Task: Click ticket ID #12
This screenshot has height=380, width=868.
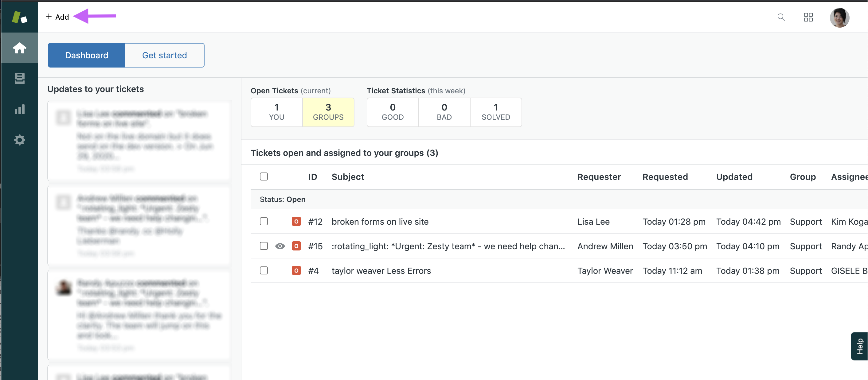Action: pyautogui.click(x=315, y=222)
